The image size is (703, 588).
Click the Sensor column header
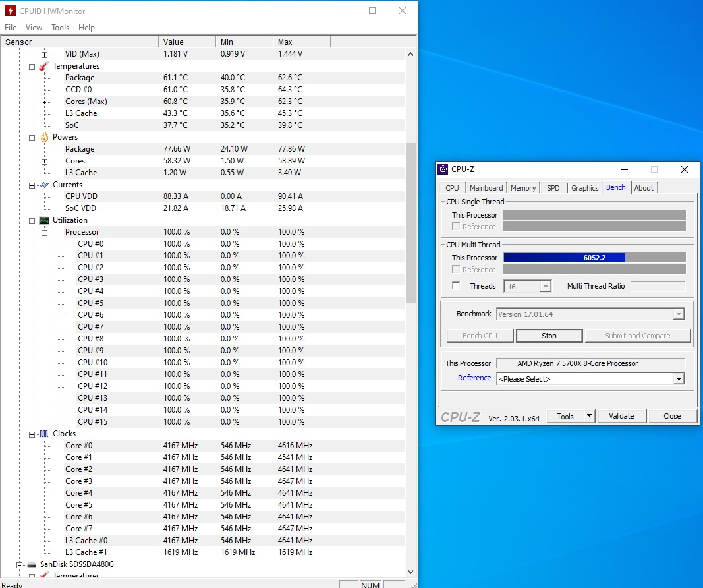[x=80, y=42]
